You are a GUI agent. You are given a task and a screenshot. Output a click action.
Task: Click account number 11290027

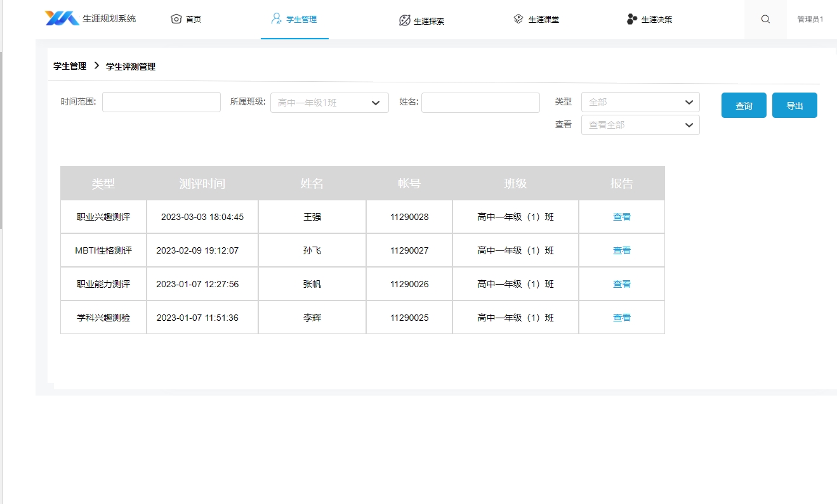409,250
